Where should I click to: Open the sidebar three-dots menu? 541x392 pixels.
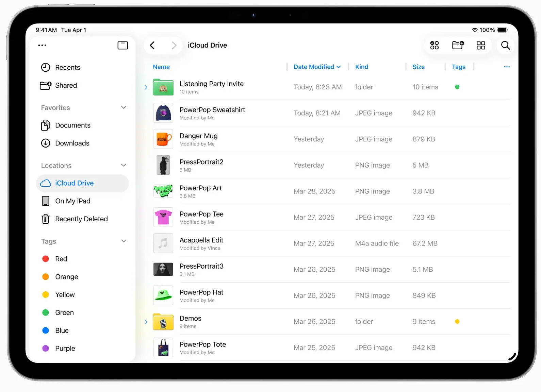point(42,45)
